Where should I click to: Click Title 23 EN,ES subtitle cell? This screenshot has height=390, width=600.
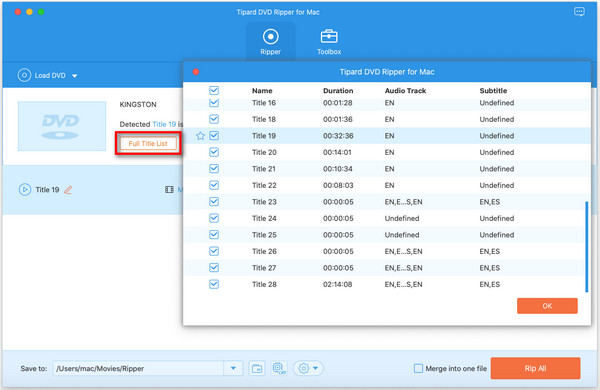pyautogui.click(x=489, y=202)
